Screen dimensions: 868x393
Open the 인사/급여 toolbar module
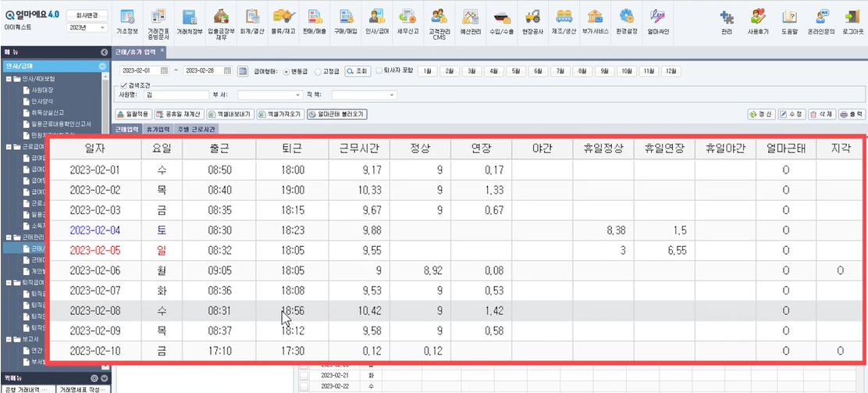coord(376,21)
